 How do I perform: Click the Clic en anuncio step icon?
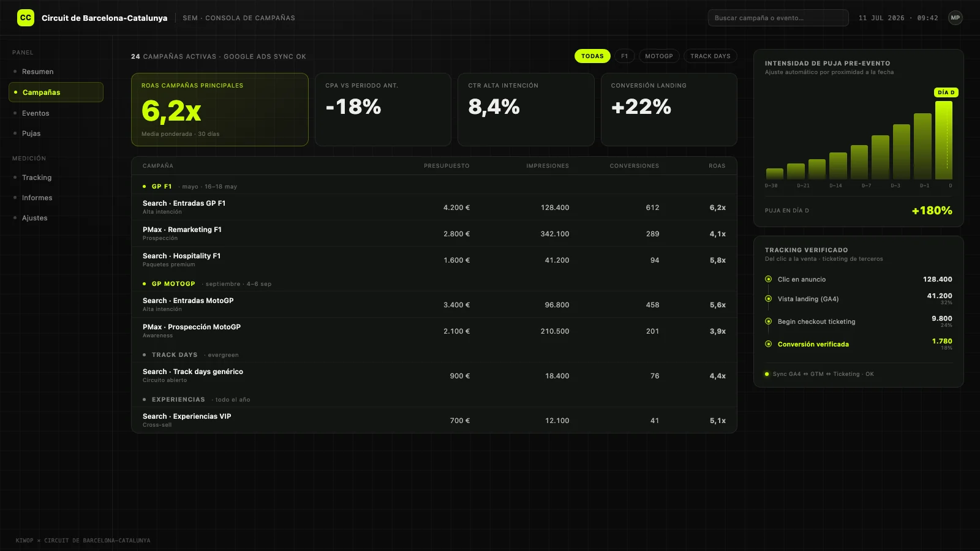pyautogui.click(x=768, y=279)
